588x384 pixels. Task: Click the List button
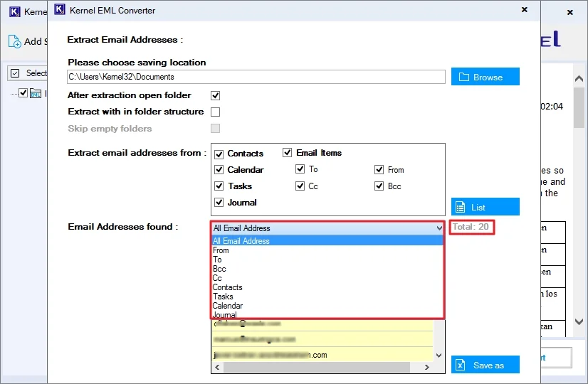(x=485, y=207)
